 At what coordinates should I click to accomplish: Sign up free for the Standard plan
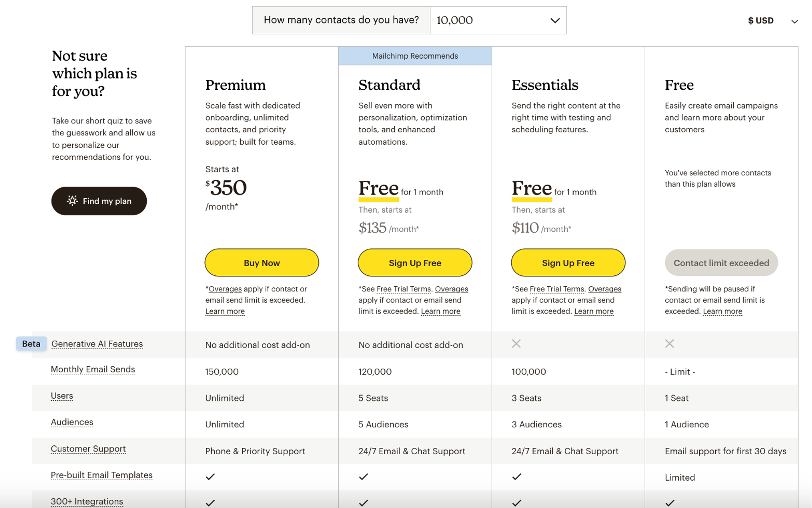click(x=415, y=263)
